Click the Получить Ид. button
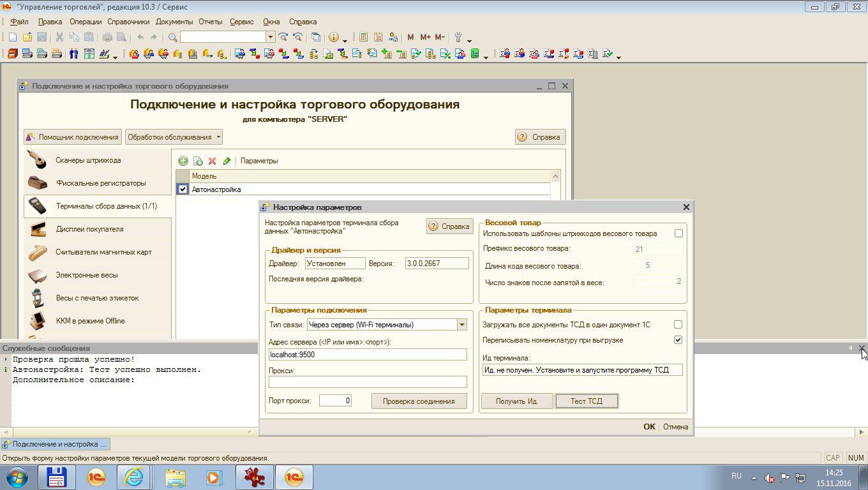This screenshot has width=868, height=490. point(517,401)
